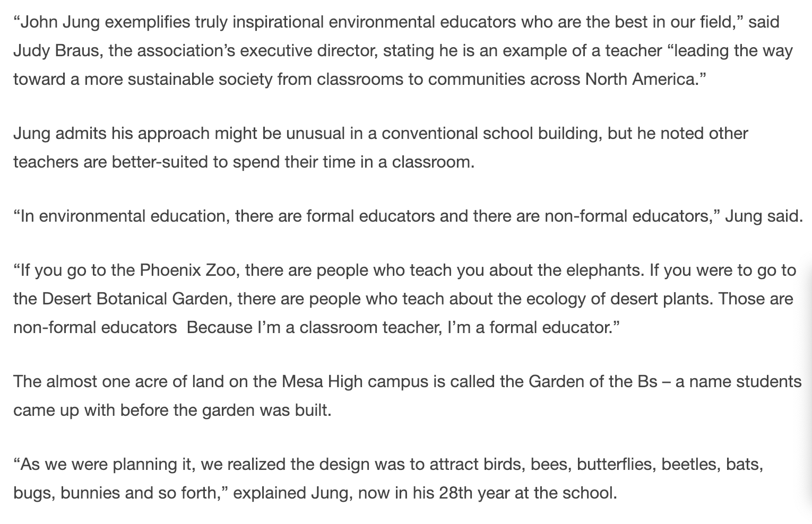
Task: Click the phrase "28th year at the school"
Action: click(525, 493)
